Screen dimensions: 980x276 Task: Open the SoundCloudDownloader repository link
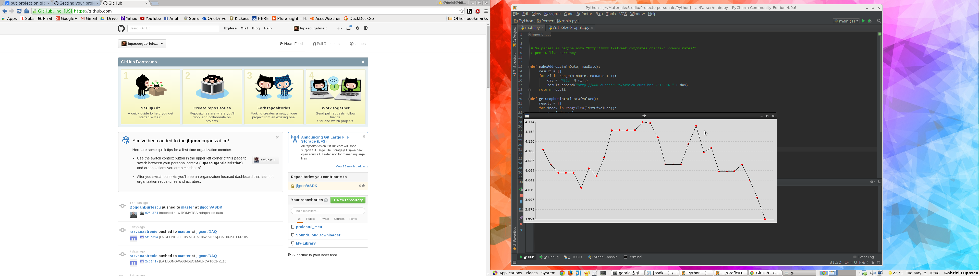coord(318,235)
